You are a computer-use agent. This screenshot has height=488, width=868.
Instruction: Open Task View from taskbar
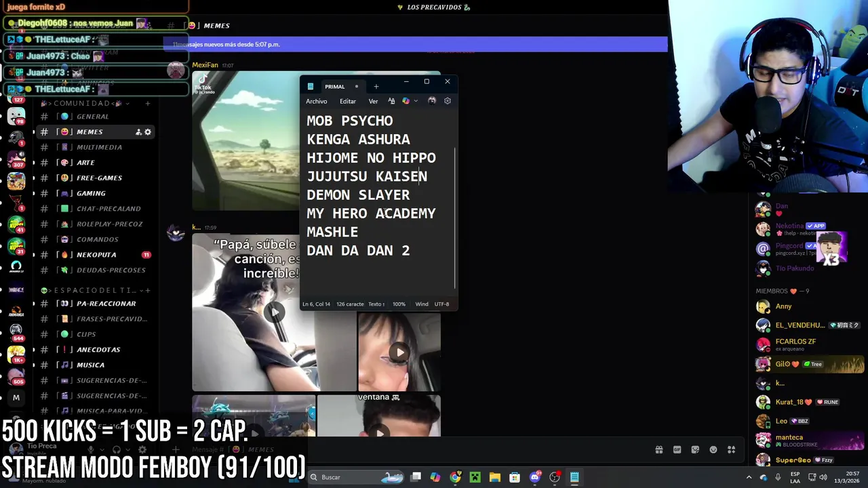416,477
